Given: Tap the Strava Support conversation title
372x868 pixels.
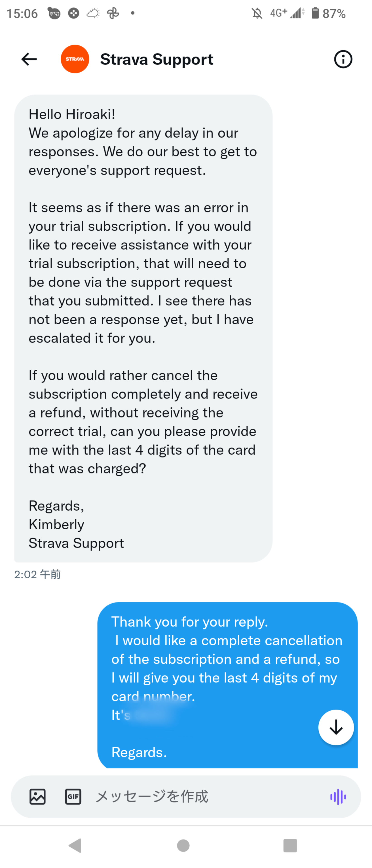Looking at the screenshot, I should click(x=157, y=60).
